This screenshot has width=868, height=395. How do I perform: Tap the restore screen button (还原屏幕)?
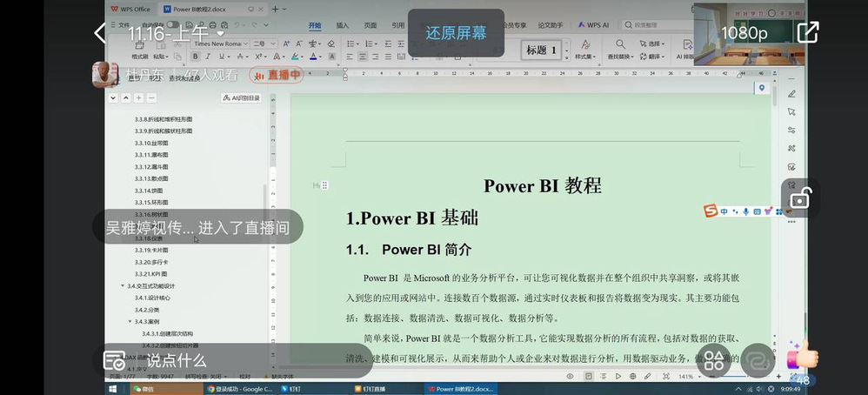(456, 33)
